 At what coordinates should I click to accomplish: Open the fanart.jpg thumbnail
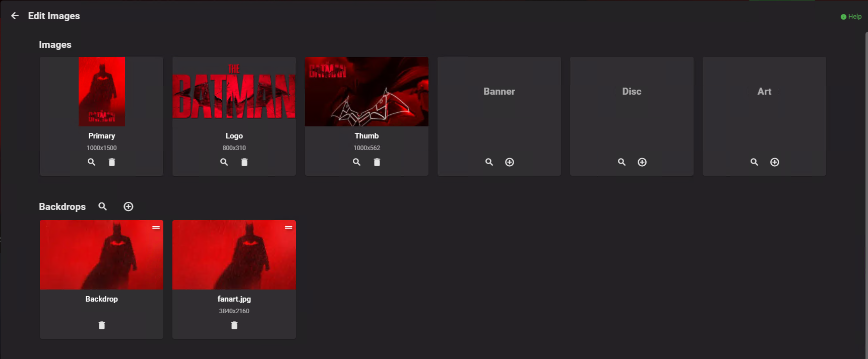click(x=234, y=255)
